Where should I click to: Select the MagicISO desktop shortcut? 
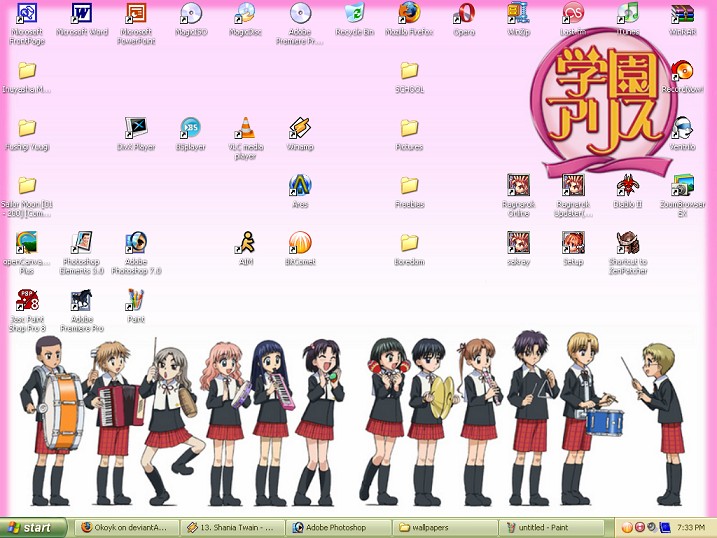pos(191,14)
